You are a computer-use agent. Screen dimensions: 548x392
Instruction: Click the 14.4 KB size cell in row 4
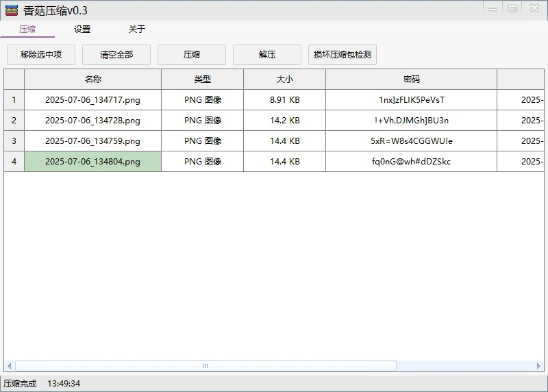(x=285, y=162)
